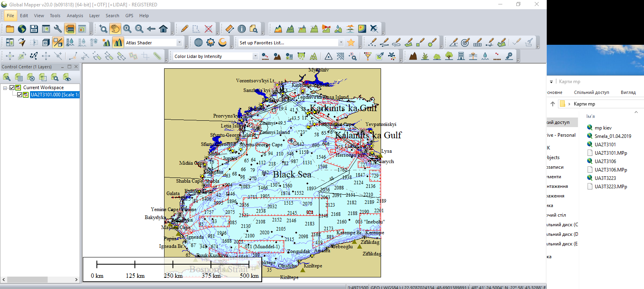This screenshot has width=644, height=289.
Task: Open the 3D viewer cube icon
Action: [x=46, y=42]
